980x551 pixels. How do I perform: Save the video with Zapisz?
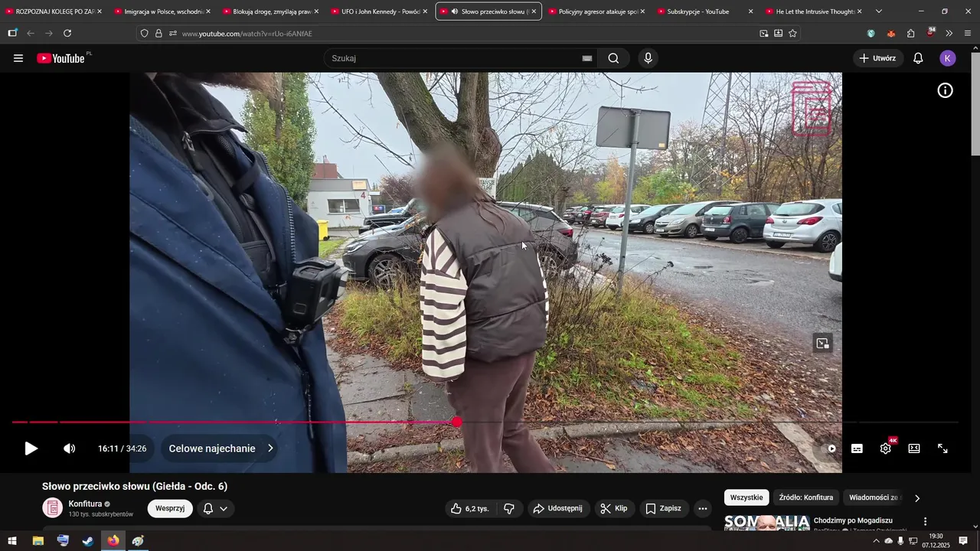click(x=663, y=508)
